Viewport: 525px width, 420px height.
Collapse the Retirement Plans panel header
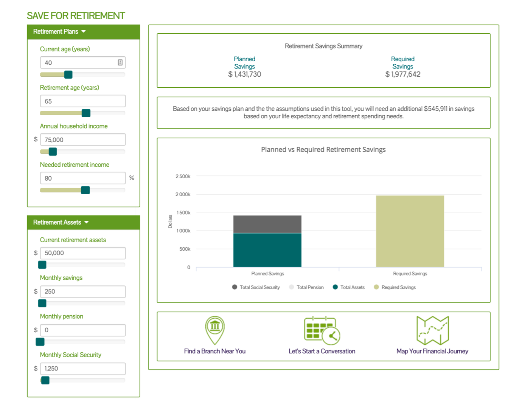click(59, 32)
